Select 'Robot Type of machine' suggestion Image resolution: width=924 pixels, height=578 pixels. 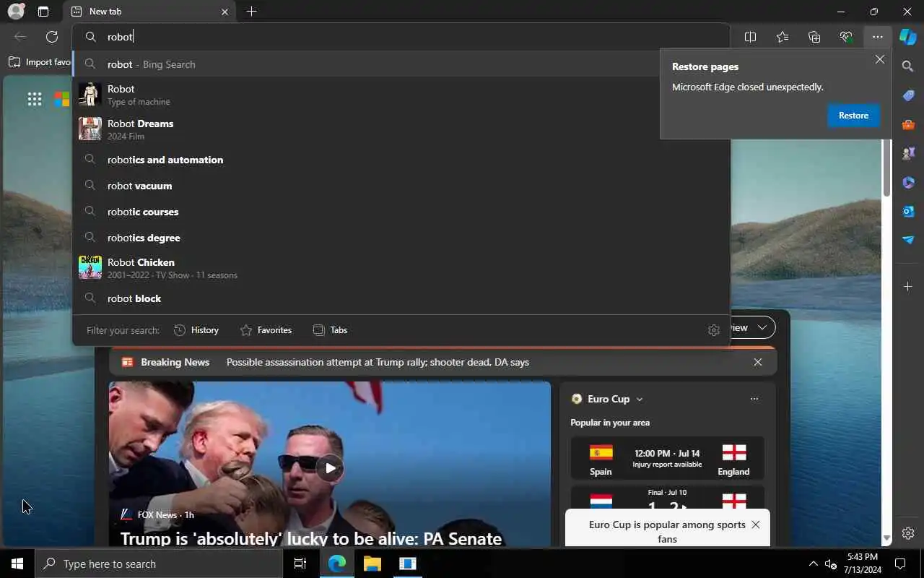401,95
